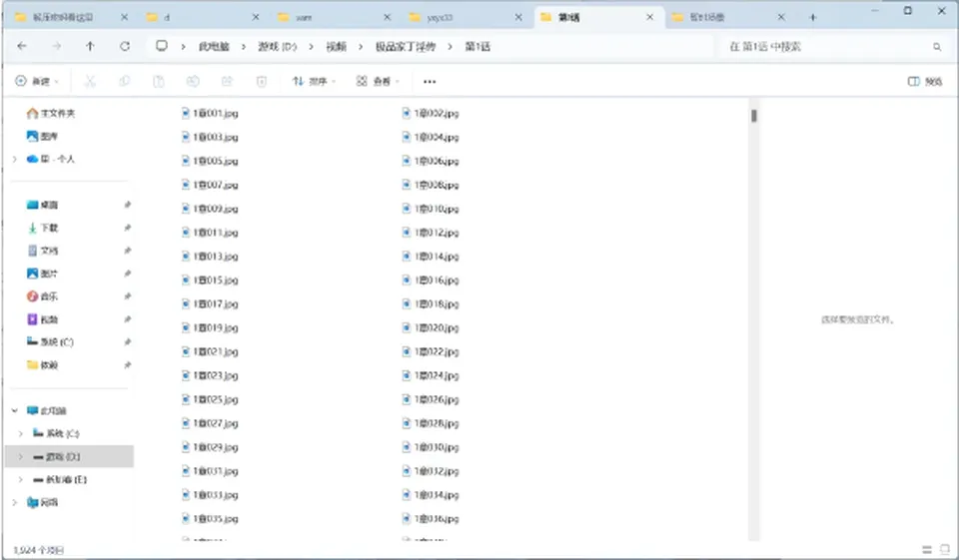
Task: Open a new tab with plus button
Action: pos(813,17)
